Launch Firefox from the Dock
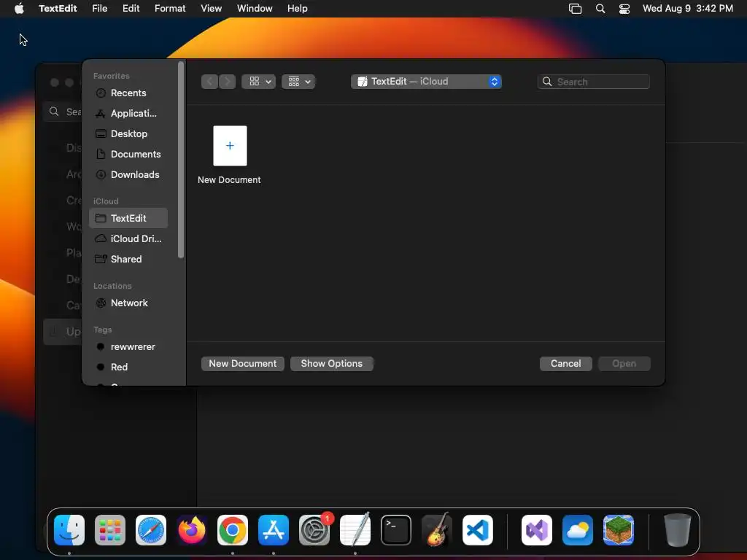The height and width of the screenshot is (560, 747). [x=192, y=530]
